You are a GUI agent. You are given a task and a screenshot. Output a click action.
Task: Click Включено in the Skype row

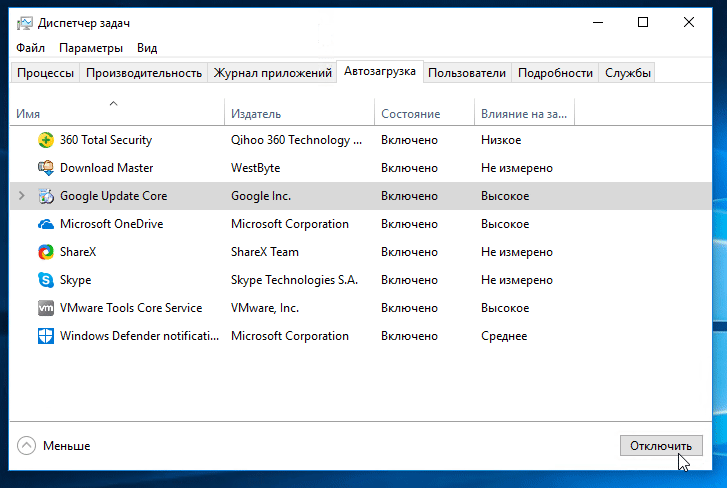click(x=409, y=280)
